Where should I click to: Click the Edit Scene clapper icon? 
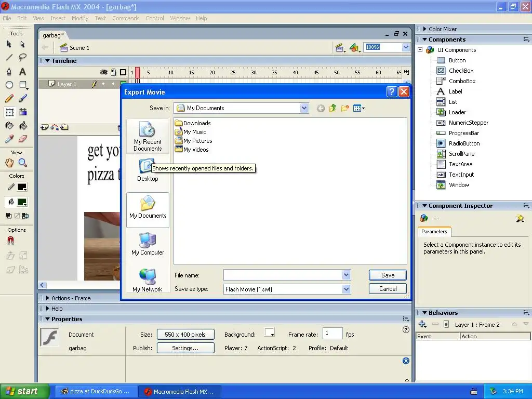tap(340, 48)
